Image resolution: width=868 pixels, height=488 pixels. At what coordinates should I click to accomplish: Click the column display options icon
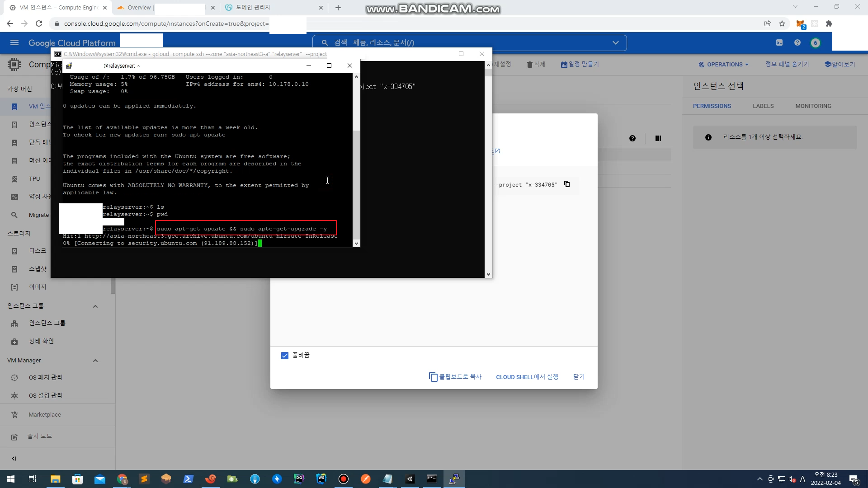pyautogui.click(x=658, y=138)
